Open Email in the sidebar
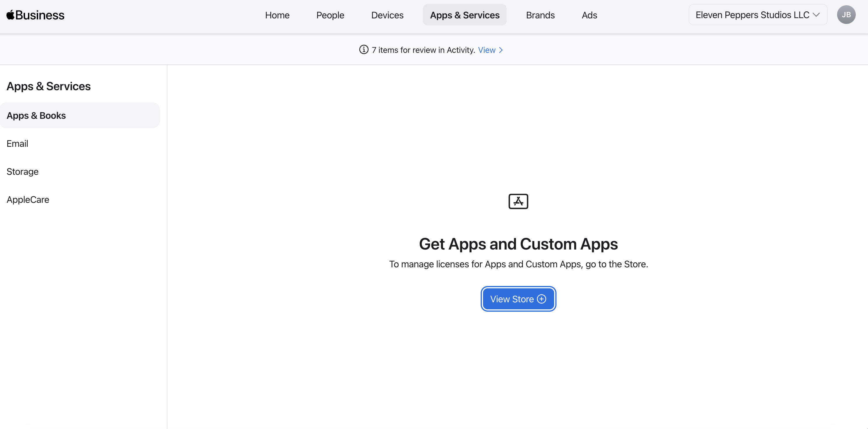 coord(17,143)
